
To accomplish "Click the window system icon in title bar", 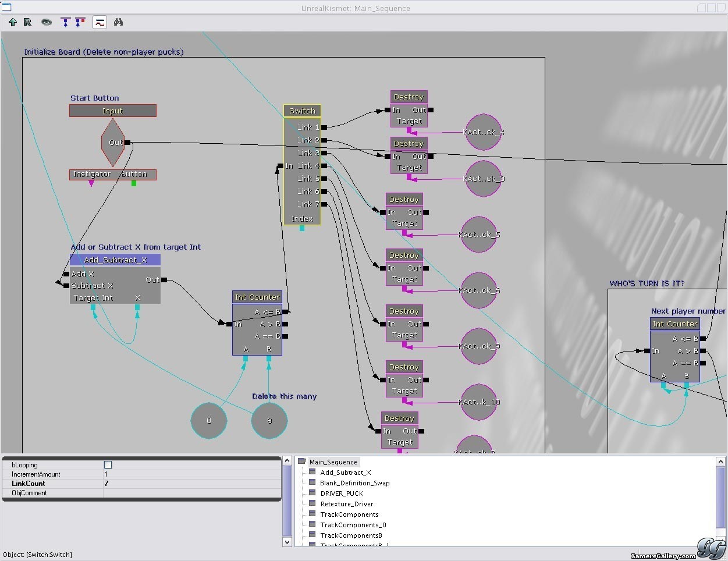I will coord(6,7).
